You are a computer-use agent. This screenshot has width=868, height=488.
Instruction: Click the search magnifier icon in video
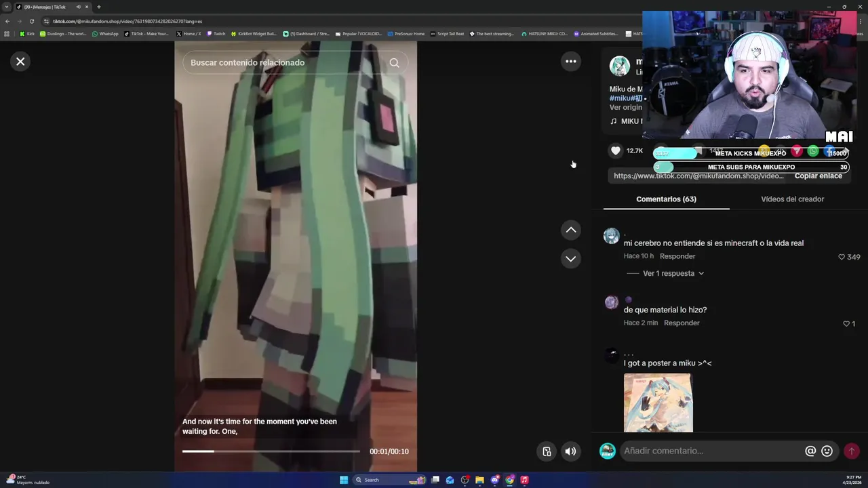(394, 62)
